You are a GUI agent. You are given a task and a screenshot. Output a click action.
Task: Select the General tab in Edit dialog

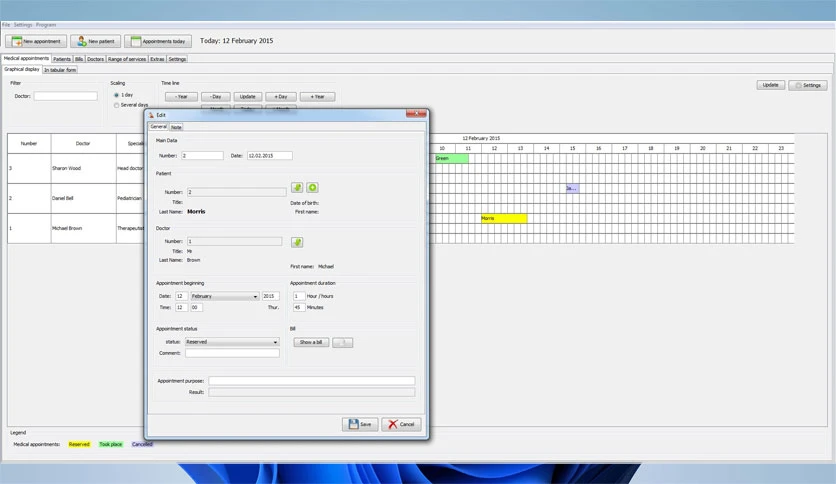158,127
